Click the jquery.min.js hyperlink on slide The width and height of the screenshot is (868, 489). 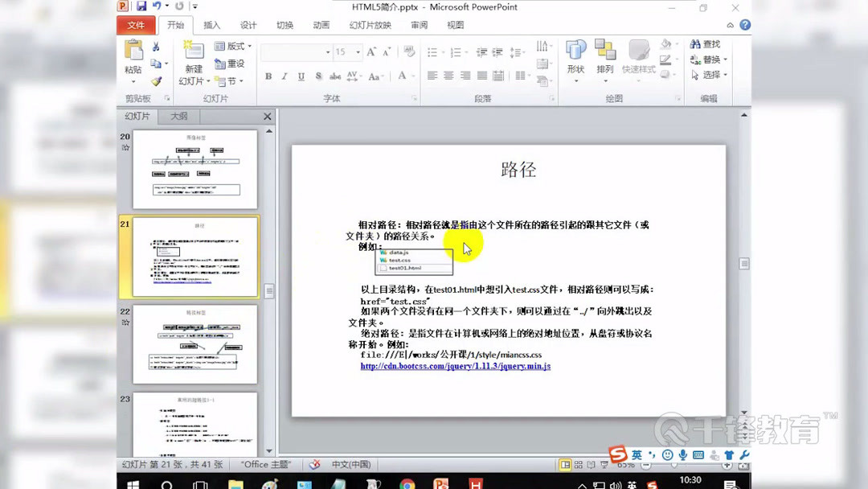456,365
